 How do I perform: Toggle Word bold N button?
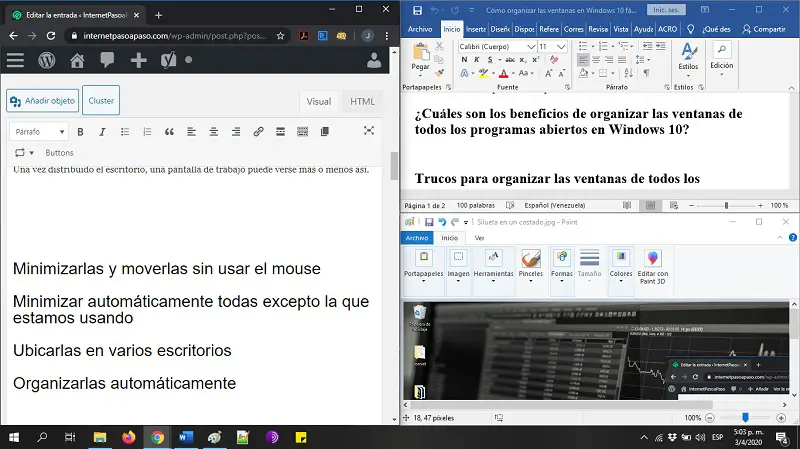(464, 60)
